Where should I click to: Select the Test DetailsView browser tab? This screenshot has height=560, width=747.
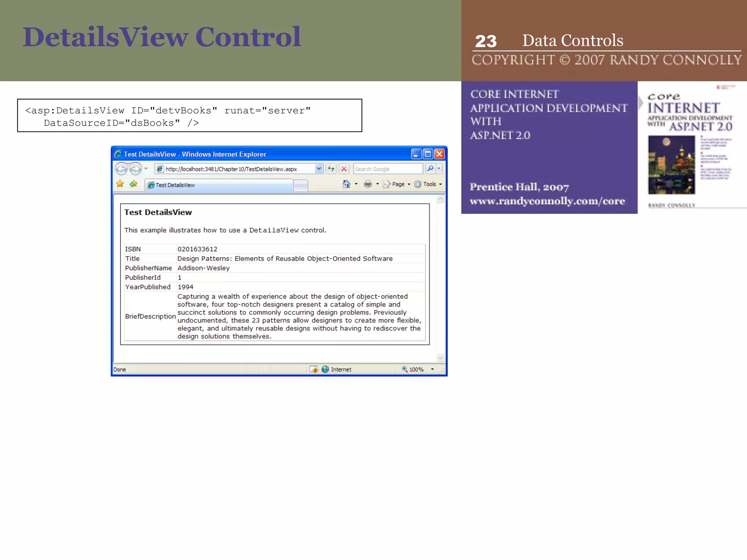[219, 185]
